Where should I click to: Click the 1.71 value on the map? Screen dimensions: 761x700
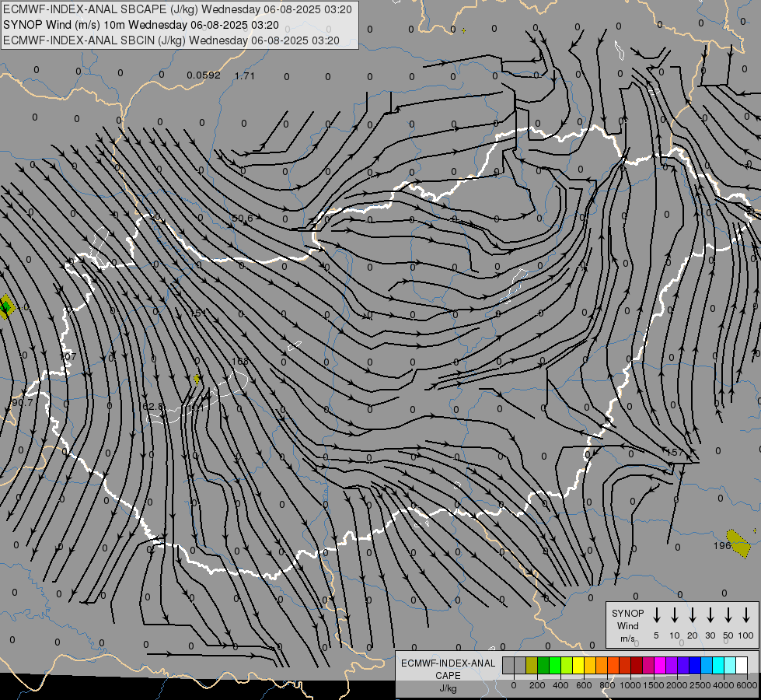(245, 75)
